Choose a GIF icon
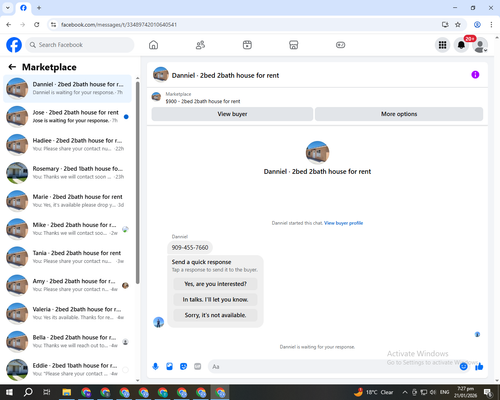This screenshot has width=500, height=400. coord(198,367)
